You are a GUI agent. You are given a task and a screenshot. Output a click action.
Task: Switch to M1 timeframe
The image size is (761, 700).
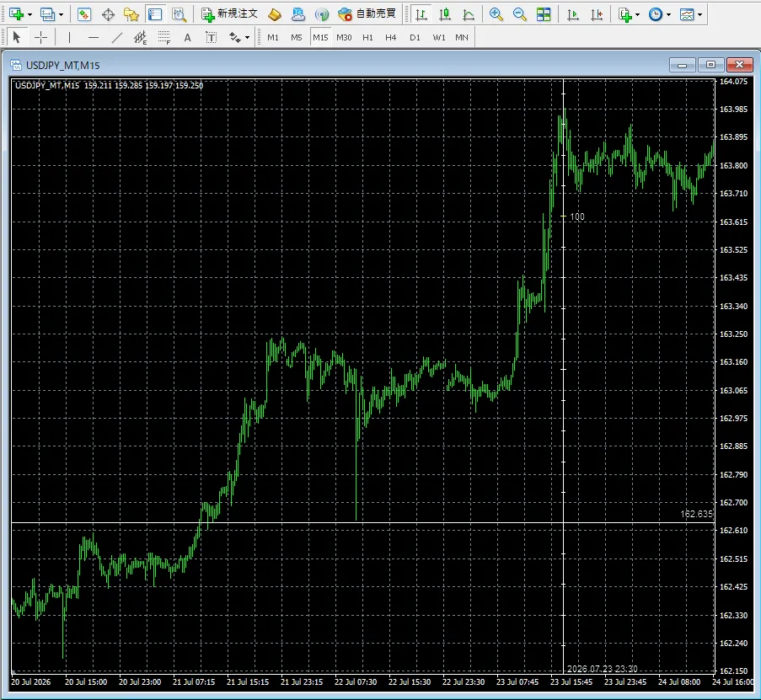coord(273,37)
